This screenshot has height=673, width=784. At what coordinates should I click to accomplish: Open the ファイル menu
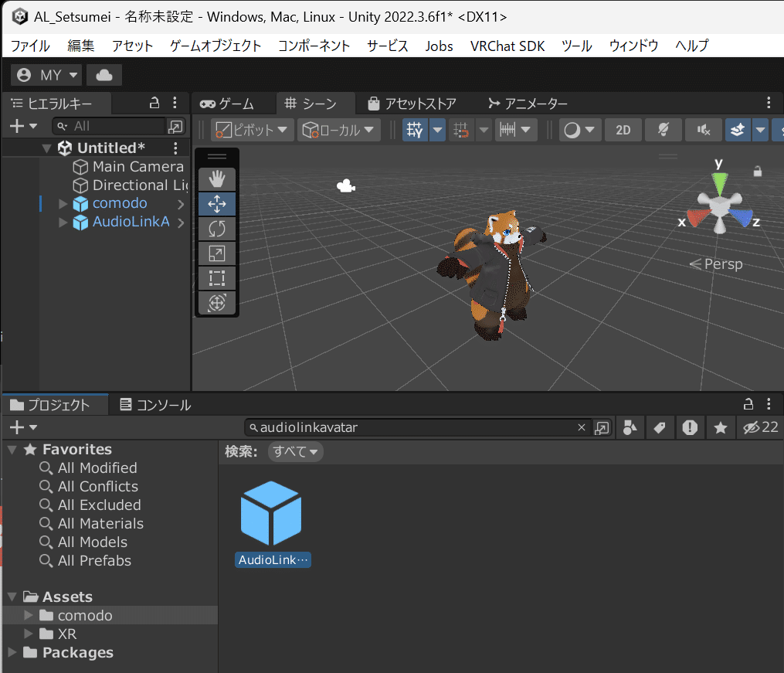click(x=30, y=46)
